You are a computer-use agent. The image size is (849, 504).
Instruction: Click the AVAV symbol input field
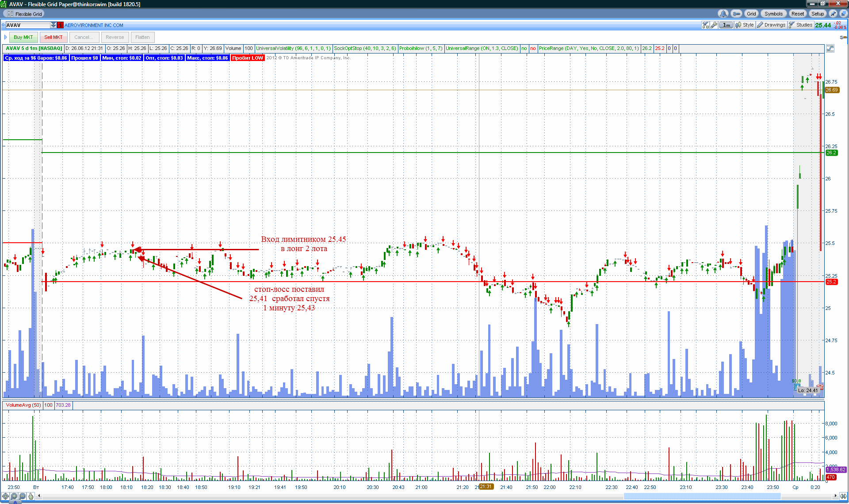coord(27,25)
